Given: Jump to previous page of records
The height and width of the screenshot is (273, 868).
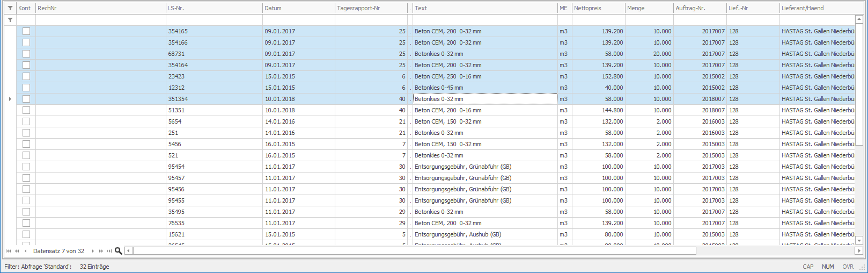Looking at the screenshot, I should pyautogui.click(x=17, y=251).
